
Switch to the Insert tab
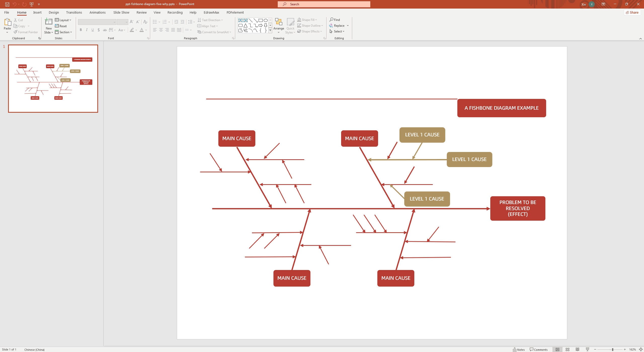click(37, 12)
